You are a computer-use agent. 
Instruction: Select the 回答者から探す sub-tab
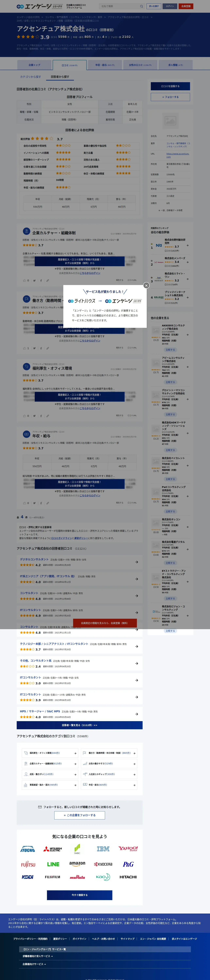pyautogui.click(x=60, y=77)
